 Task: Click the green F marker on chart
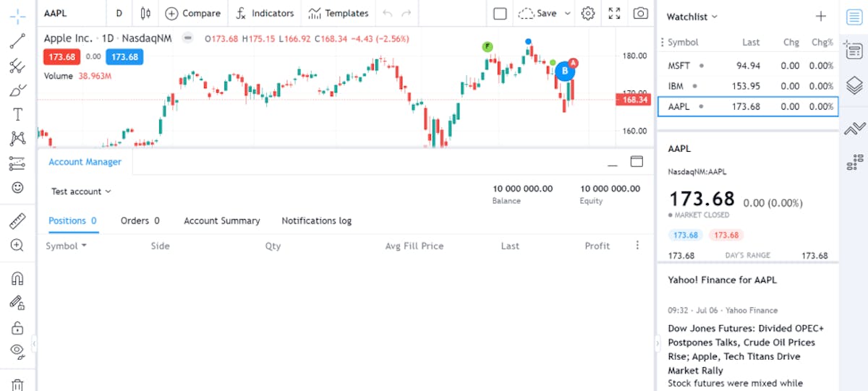click(x=488, y=47)
